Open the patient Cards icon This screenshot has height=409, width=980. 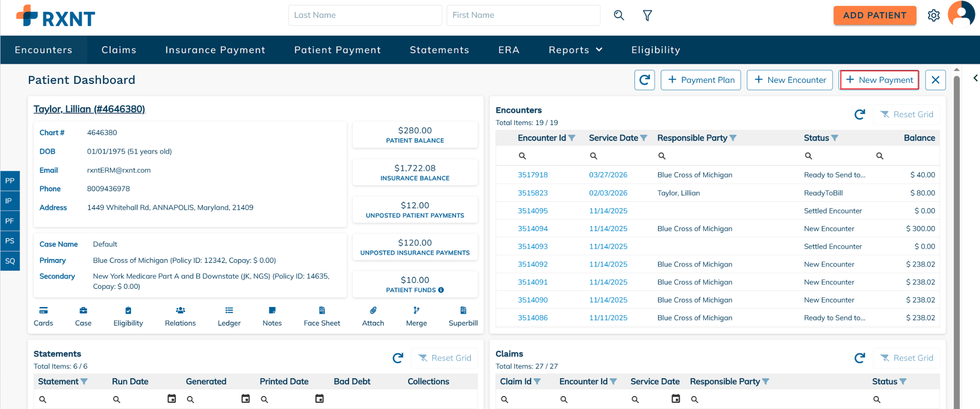[43, 310]
